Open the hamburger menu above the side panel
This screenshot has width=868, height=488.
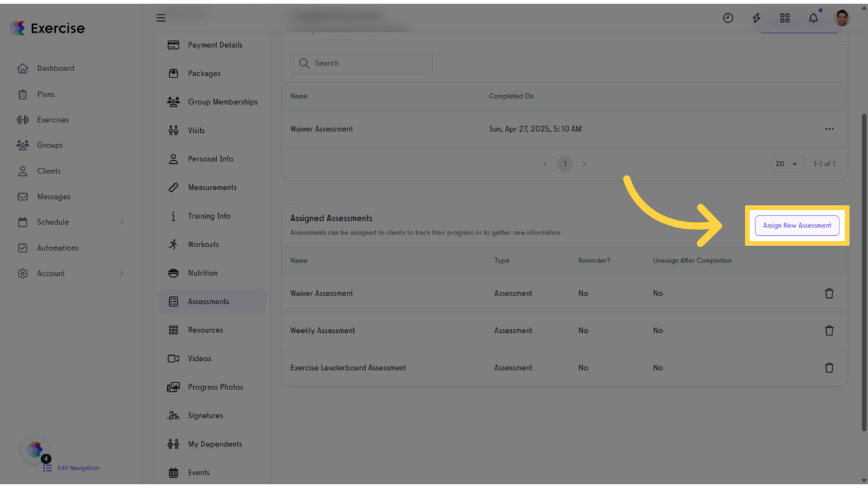click(161, 18)
